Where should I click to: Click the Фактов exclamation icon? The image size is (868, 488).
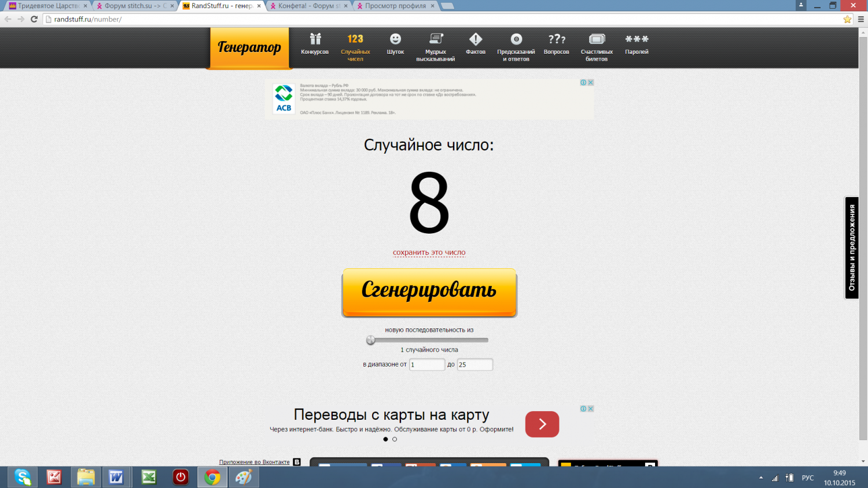[475, 44]
